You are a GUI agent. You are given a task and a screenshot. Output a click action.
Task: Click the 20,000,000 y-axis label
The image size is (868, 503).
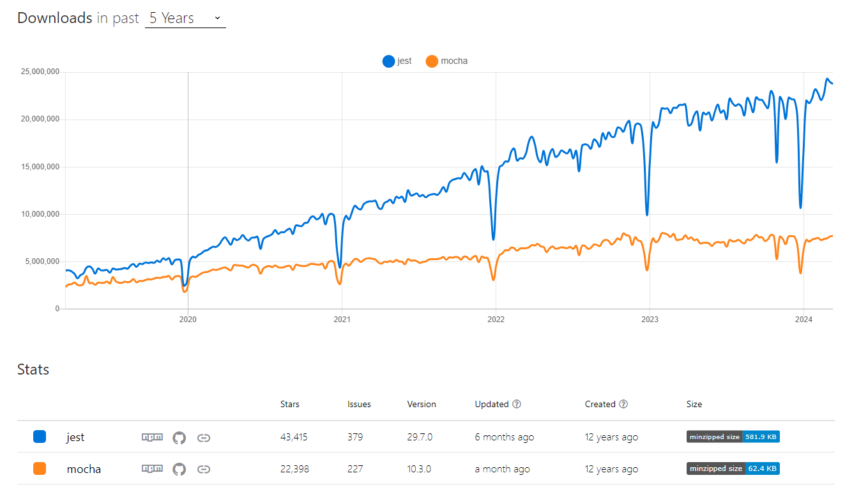click(x=40, y=119)
